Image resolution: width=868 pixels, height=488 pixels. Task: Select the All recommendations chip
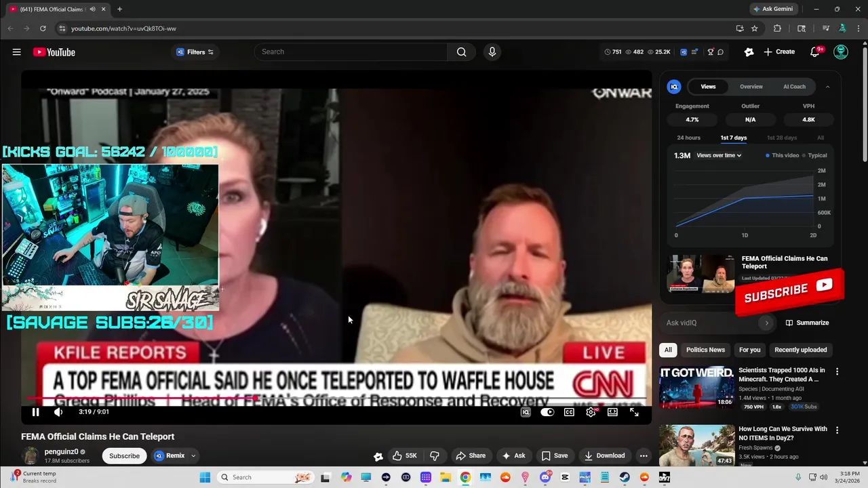click(668, 350)
